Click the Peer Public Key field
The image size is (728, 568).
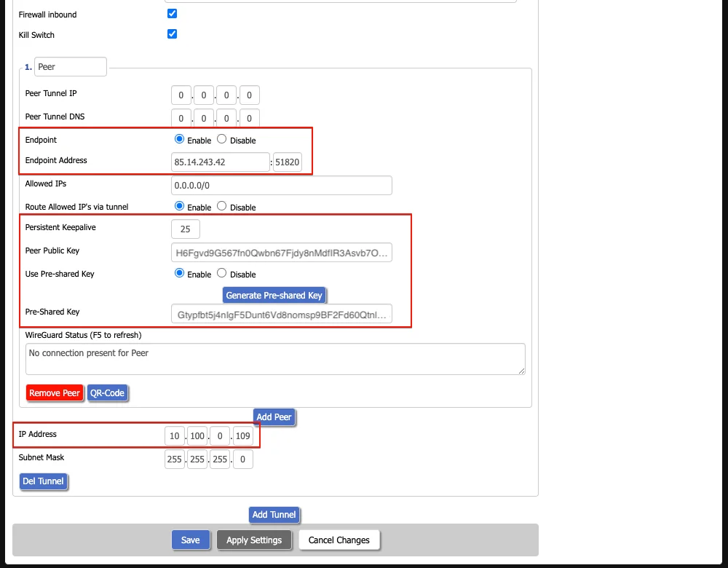[281, 253]
